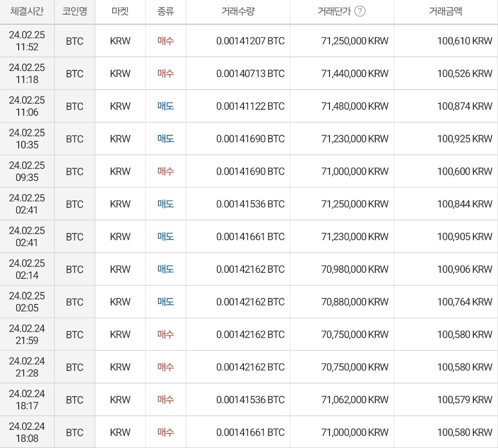Click the 종류 column header
Image resolution: width=498 pixels, height=448 pixels.
[x=165, y=12]
